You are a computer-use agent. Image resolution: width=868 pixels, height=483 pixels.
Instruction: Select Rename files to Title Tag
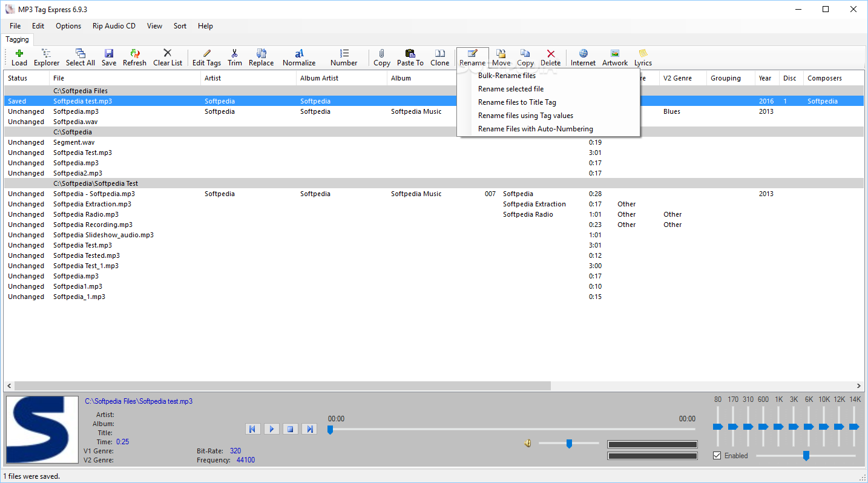coord(548,102)
